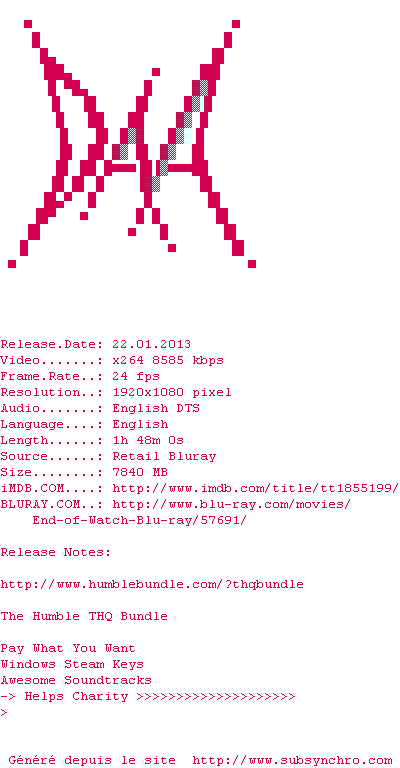The image size is (400, 768).
Task: Click the Source Retail Bluray line
Action: (108, 456)
